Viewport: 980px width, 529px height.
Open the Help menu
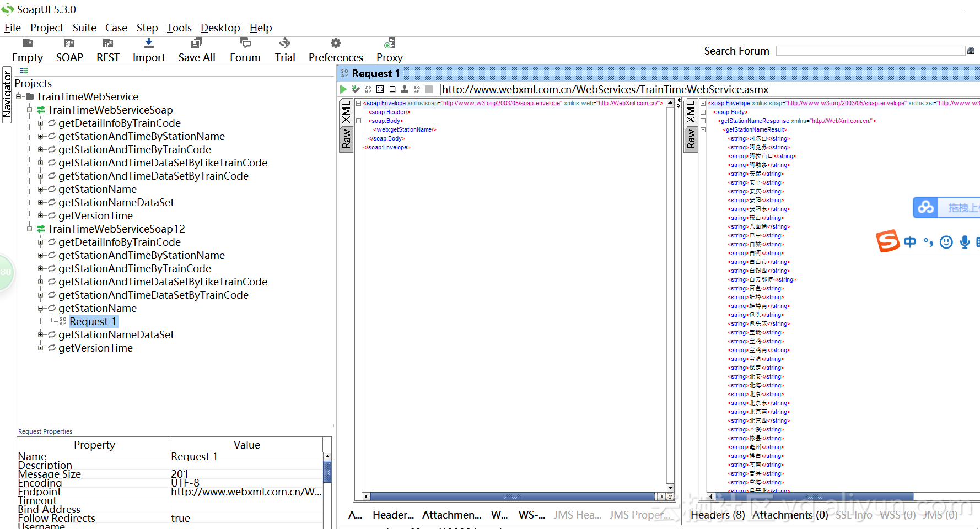coord(261,28)
